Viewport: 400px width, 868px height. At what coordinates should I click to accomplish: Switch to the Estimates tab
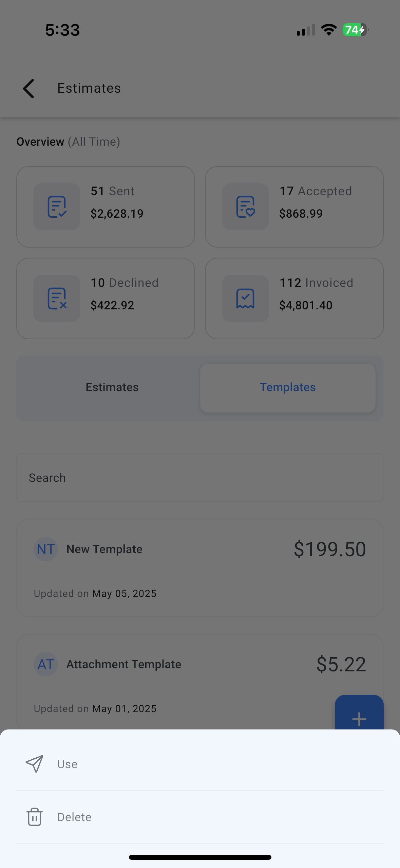click(x=112, y=387)
